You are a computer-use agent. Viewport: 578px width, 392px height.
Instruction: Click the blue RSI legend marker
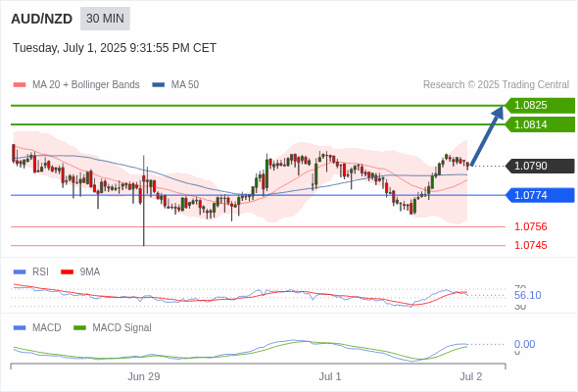point(20,272)
